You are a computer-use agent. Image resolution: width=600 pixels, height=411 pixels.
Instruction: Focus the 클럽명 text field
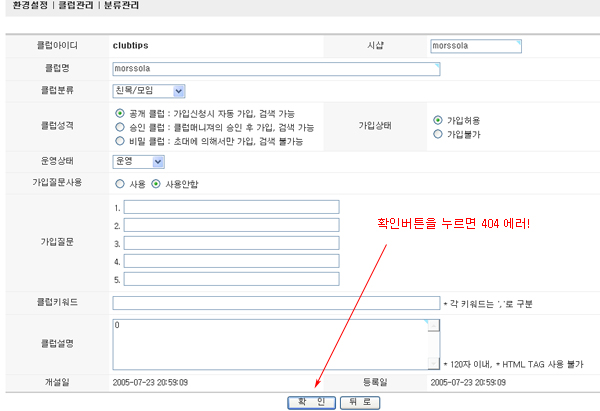coord(276,69)
